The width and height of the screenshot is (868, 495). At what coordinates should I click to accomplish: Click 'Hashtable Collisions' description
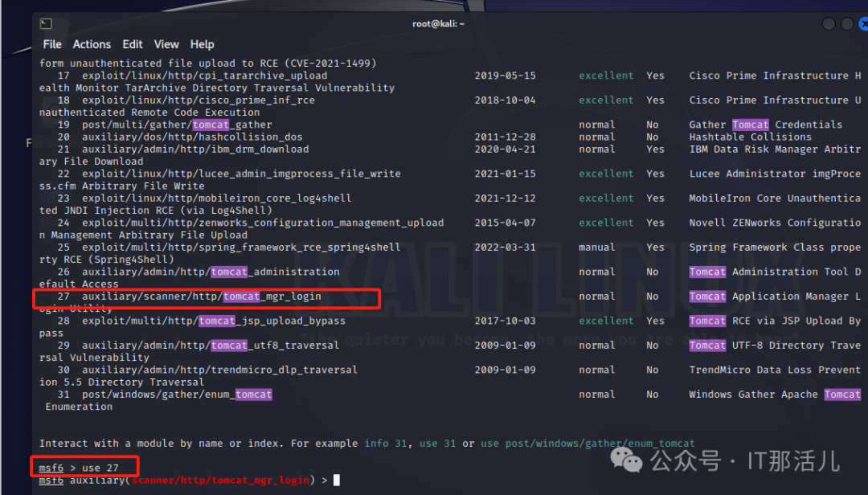[x=750, y=137]
